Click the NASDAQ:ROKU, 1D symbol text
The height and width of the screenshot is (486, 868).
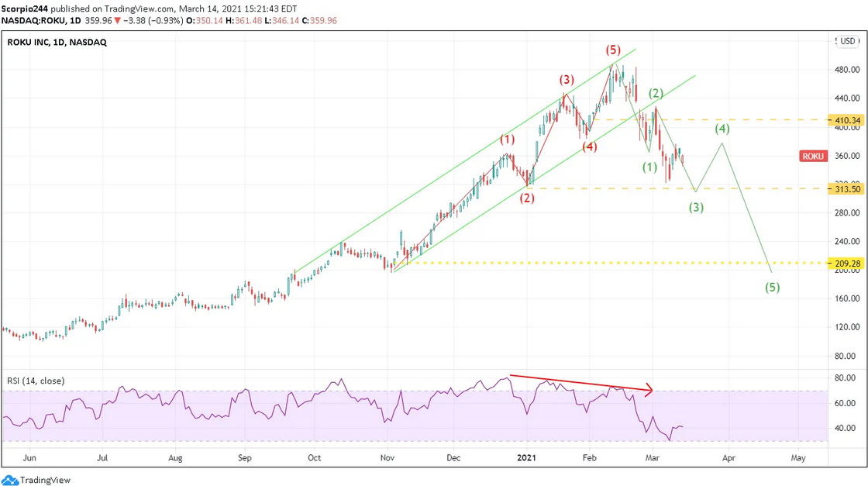click(41, 20)
